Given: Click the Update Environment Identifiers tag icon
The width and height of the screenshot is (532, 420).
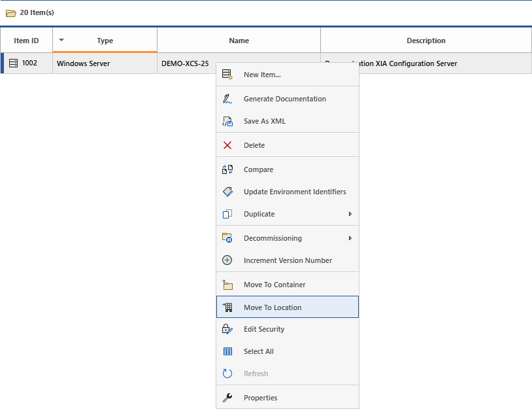Looking at the screenshot, I should coord(227,192).
